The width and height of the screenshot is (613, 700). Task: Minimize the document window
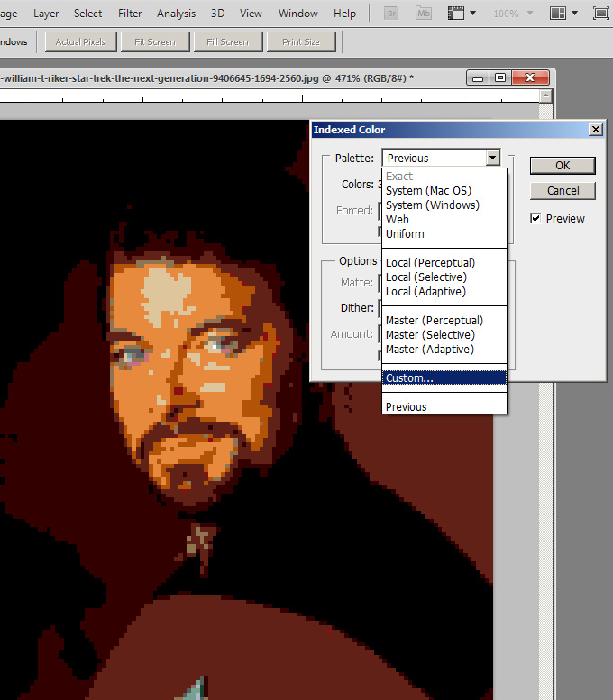click(x=478, y=77)
